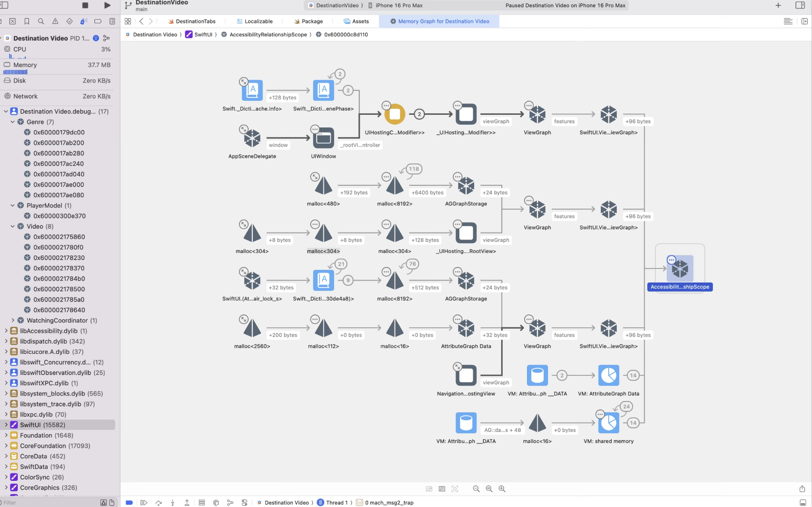Click the process info button beside PID
The image size is (812, 507).
coord(96,38)
